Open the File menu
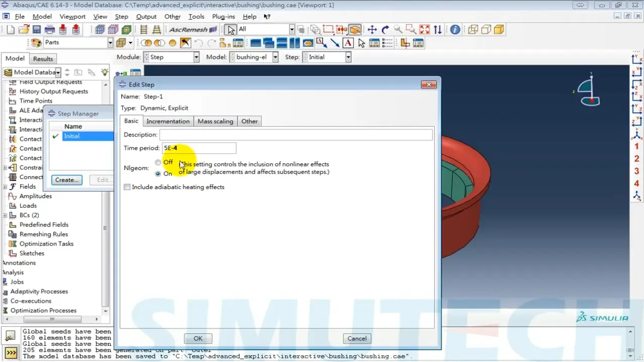The height and width of the screenshot is (362, 644). [20, 17]
